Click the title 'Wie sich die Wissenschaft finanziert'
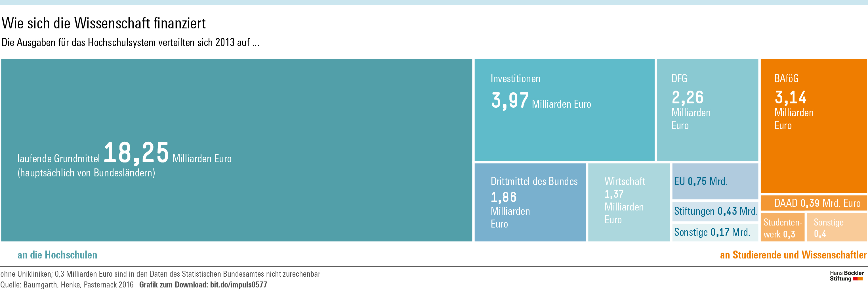Viewport: 868px width, 292px height. pyautogui.click(x=104, y=23)
